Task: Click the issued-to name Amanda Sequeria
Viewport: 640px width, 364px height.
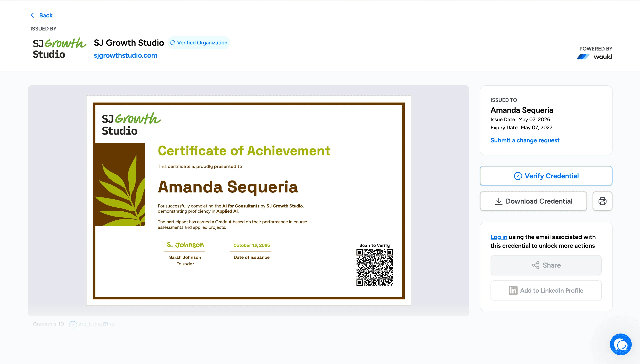Action: 522,110
